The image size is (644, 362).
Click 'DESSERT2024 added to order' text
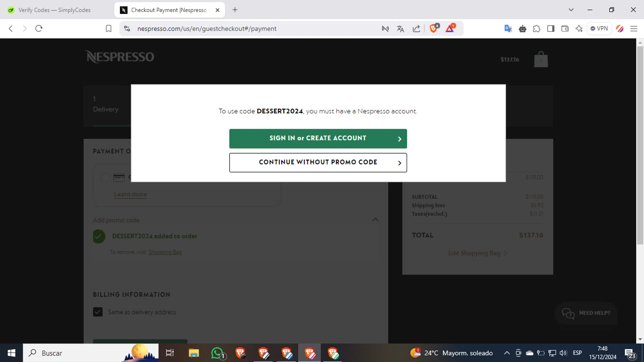(x=155, y=236)
